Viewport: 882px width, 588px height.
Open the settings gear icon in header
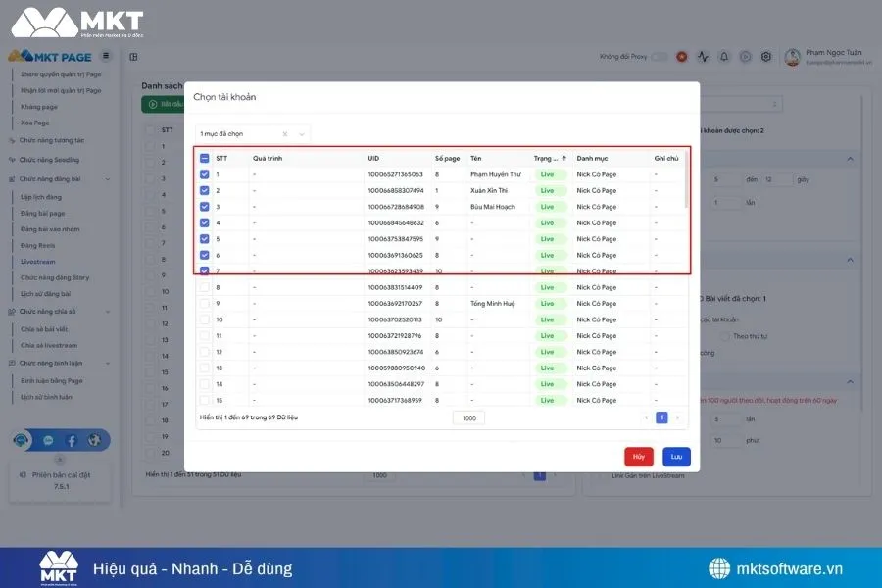[766, 57]
